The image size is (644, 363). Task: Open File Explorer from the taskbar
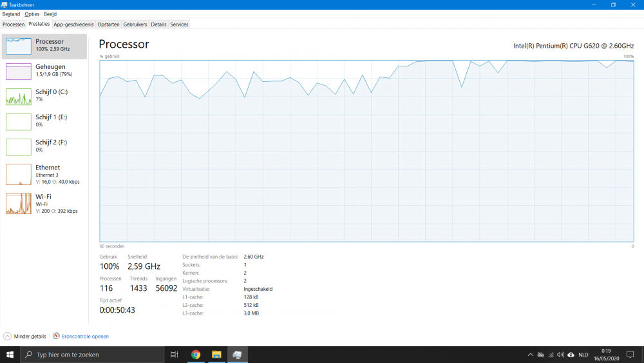coord(216,355)
